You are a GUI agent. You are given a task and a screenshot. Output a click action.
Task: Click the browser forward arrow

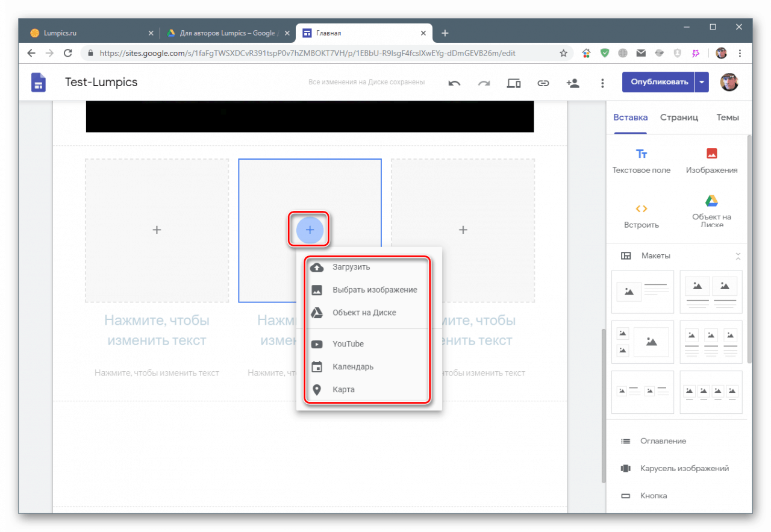tap(49, 53)
